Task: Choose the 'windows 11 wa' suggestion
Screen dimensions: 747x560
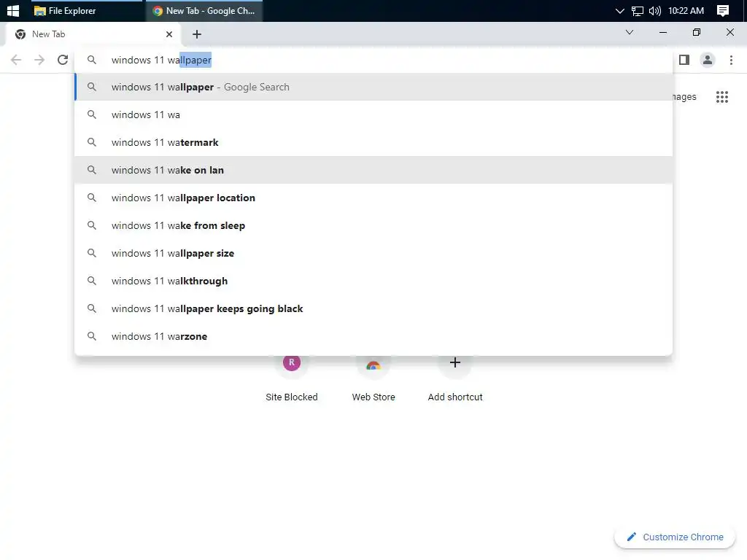Action: pos(373,114)
